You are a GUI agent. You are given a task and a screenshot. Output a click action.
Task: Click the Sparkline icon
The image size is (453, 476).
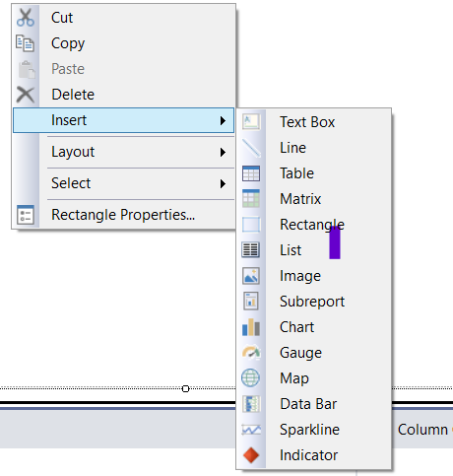coord(251,430)
